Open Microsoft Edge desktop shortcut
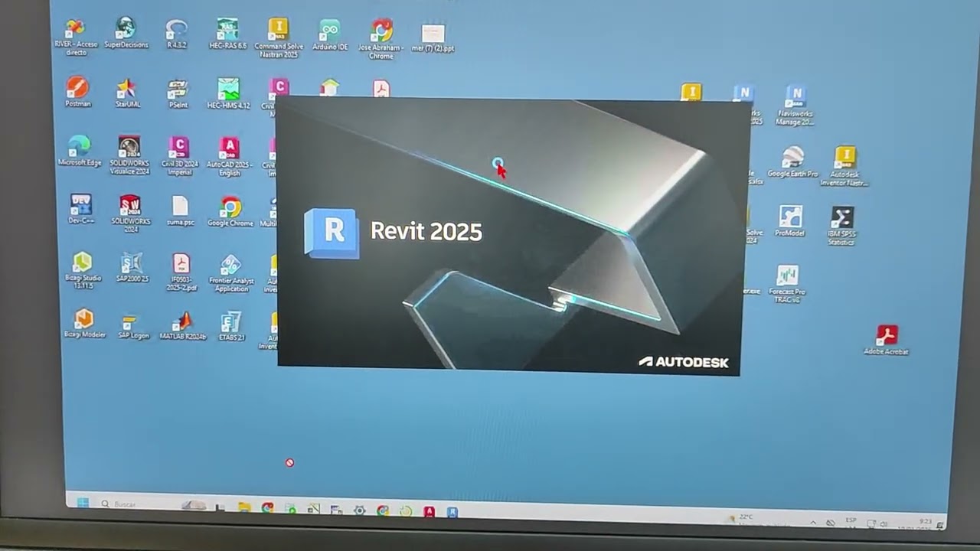Image resolution: width=980 pixels, height=551 pixels. click(x=79, y=151)
